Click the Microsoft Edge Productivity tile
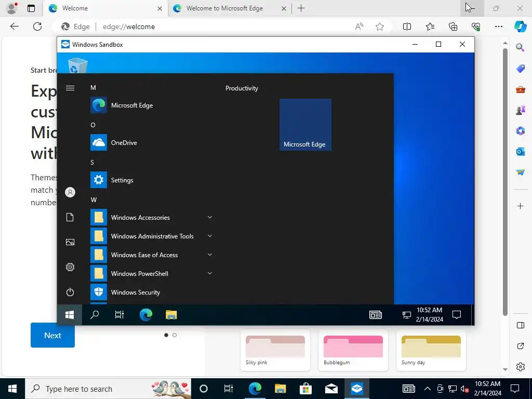Screen dimensions: 532x399 click(305, 125)
